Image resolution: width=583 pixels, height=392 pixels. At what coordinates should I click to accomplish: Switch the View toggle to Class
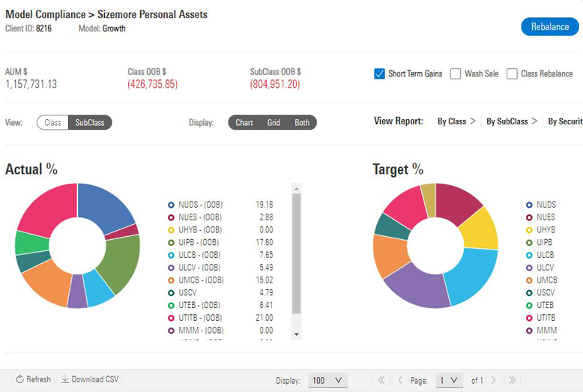52,122
